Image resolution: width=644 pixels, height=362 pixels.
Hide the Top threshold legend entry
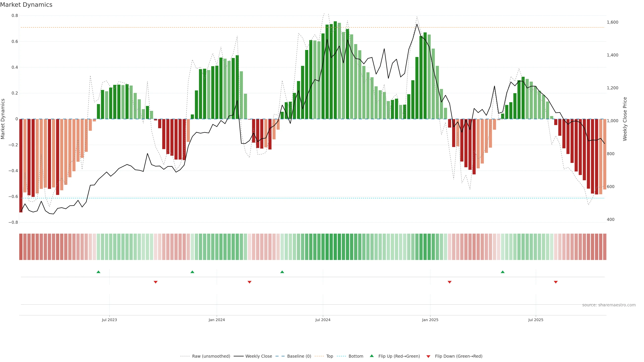coord(330,356)
